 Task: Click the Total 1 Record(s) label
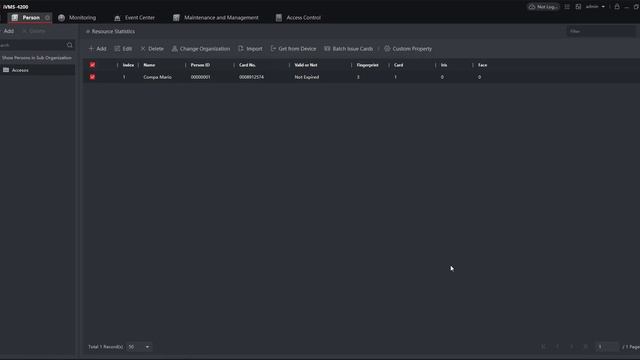click(x=106, y=347)
